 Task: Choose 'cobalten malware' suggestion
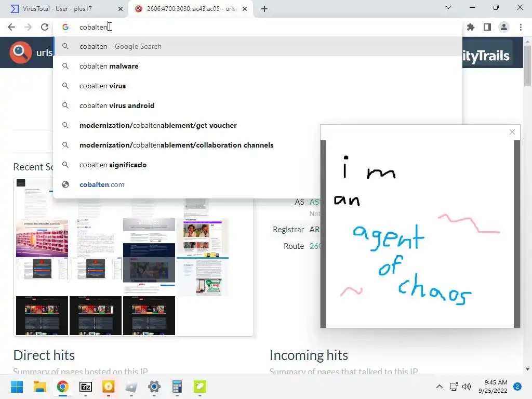point(258,66)
